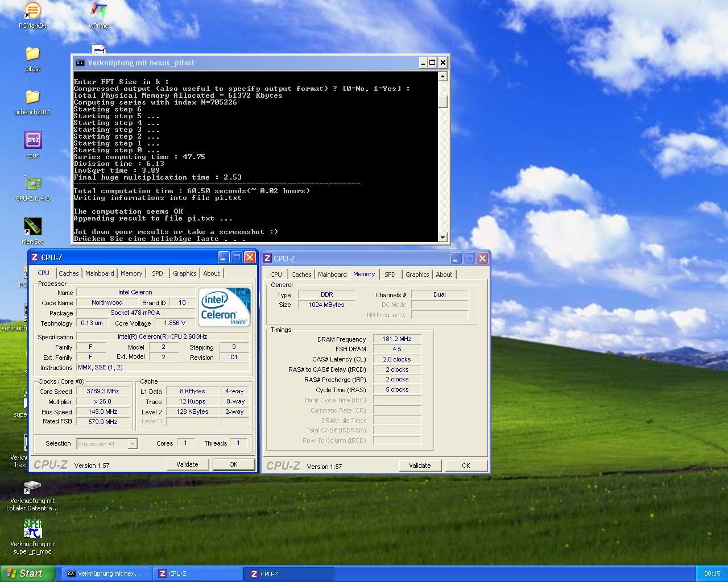Screen dimensions: 728x582
Task: Launch GPU-Z.0.4.6 desktop icon
Action: [32, 188]
